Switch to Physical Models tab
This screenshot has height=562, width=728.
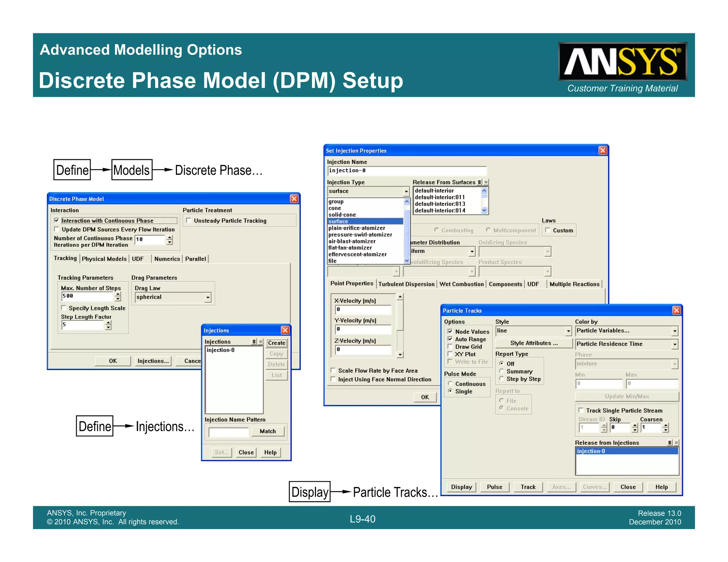104,259
